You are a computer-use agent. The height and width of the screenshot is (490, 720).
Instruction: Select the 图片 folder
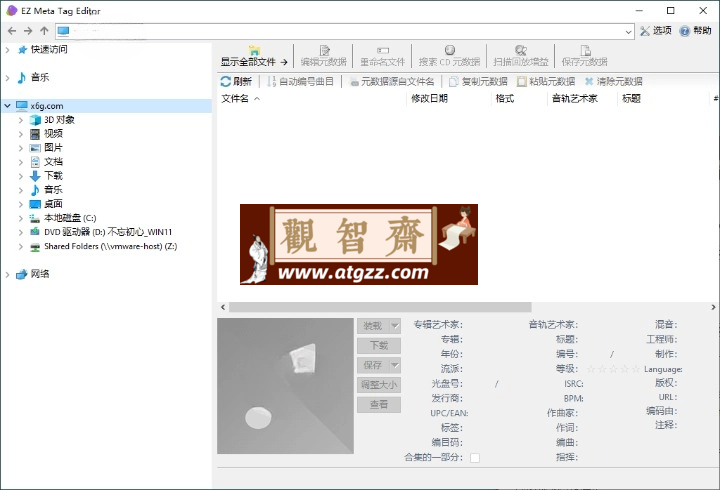pyautogui.click(x=53, y=148)
